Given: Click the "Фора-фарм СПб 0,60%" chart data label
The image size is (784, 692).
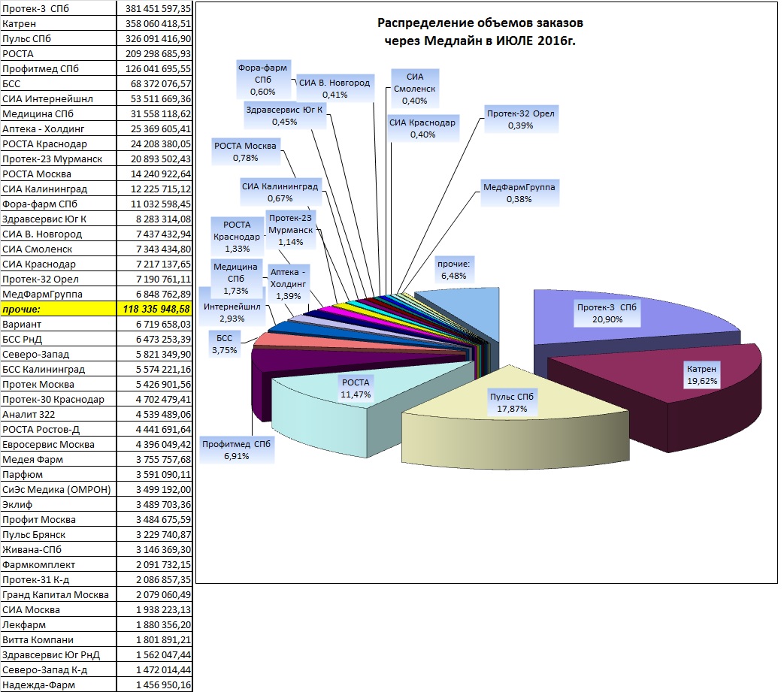Looking at the screenshot, I should coord(263,80).
